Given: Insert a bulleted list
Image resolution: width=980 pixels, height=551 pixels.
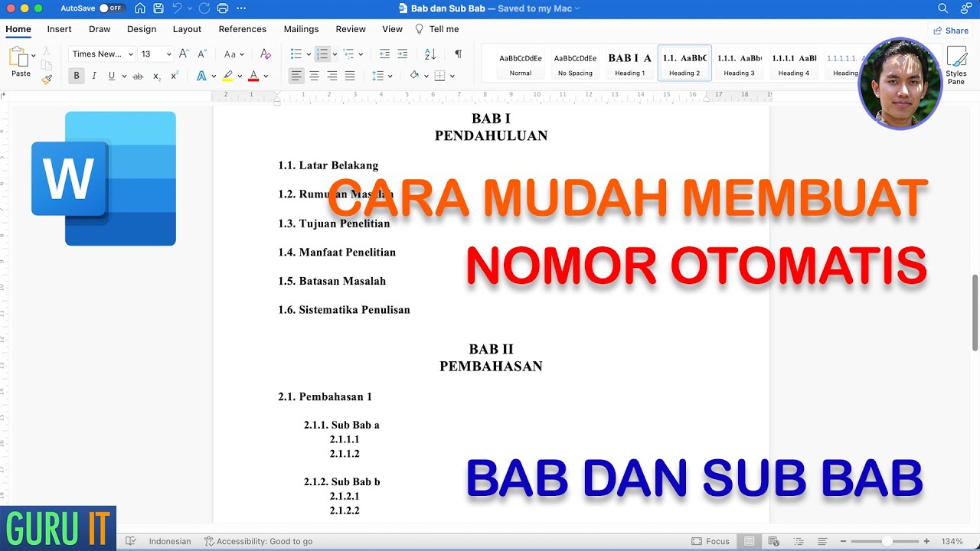Looking at the screenshot, I should point(296,54).
